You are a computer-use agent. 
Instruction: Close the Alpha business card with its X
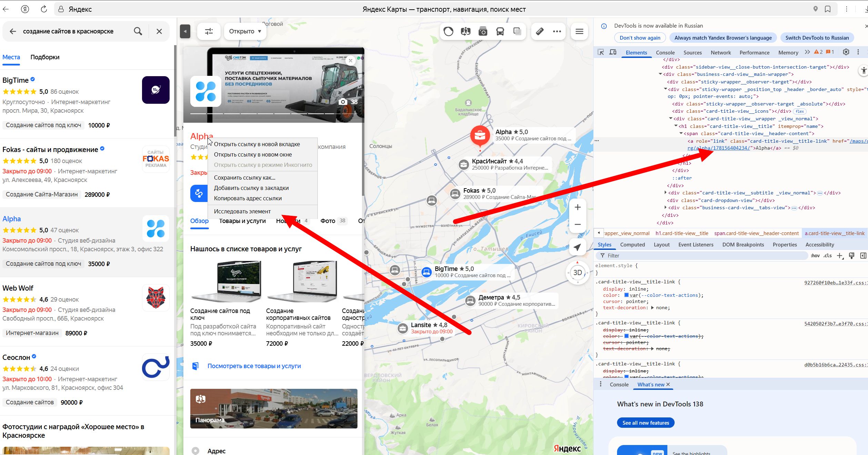351,61
